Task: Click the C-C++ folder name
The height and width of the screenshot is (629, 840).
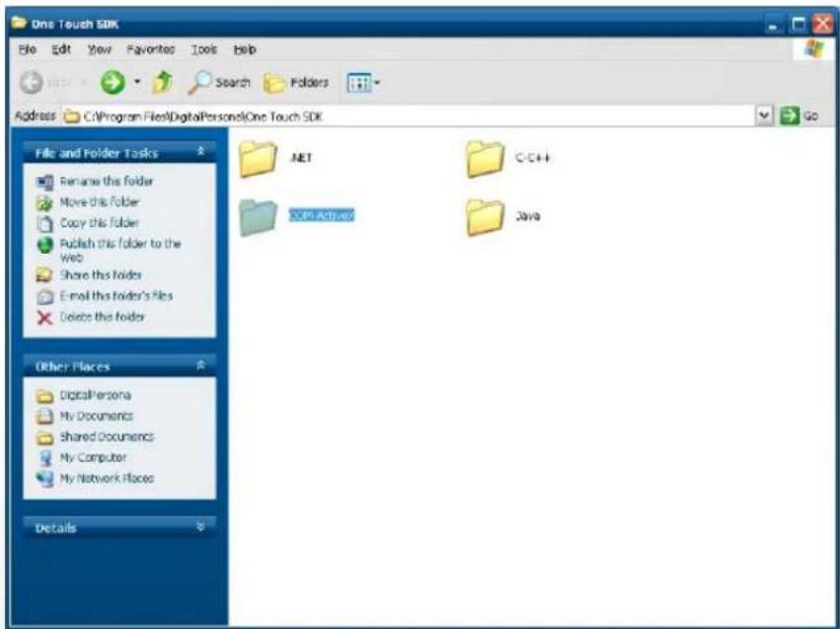Action: click(x=532, y=158)
